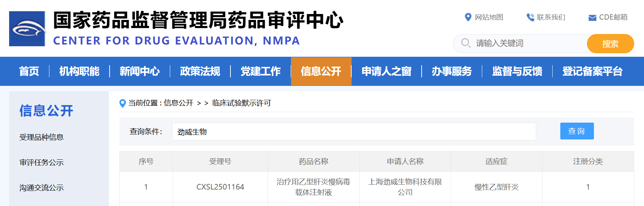
Task: Click 信息公开 in the breadcrumb
Action: pos(179,103)
